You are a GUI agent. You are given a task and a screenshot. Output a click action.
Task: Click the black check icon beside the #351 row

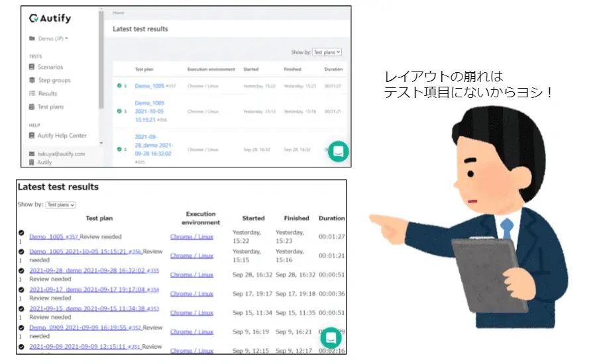pos(21,347)
